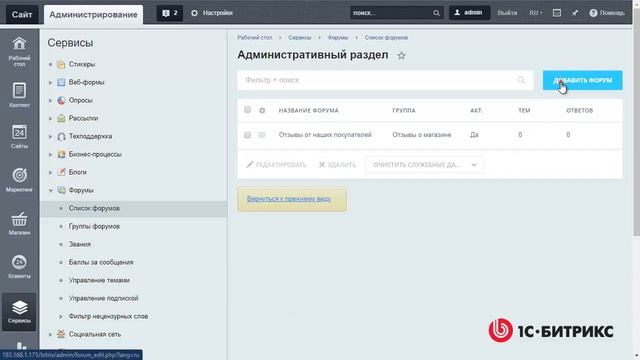Select the Сервисы sidebar section
The image size is (640, 360).
19,311
